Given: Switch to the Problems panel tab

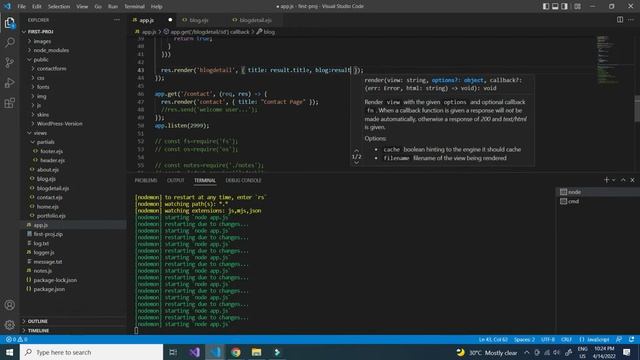Looking at the screenshot, I should [146, 180].
